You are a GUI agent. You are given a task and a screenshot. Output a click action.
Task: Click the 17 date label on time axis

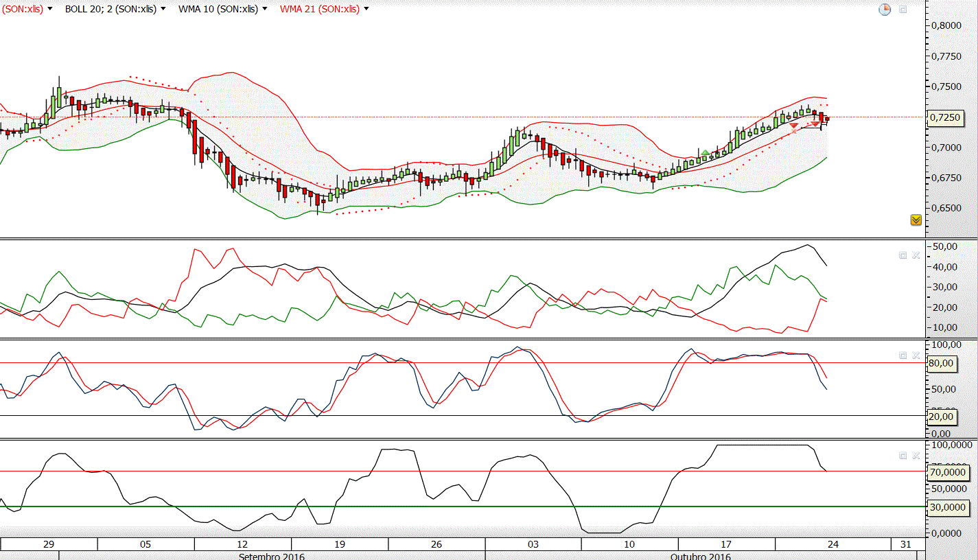click(x=727, y=544)
